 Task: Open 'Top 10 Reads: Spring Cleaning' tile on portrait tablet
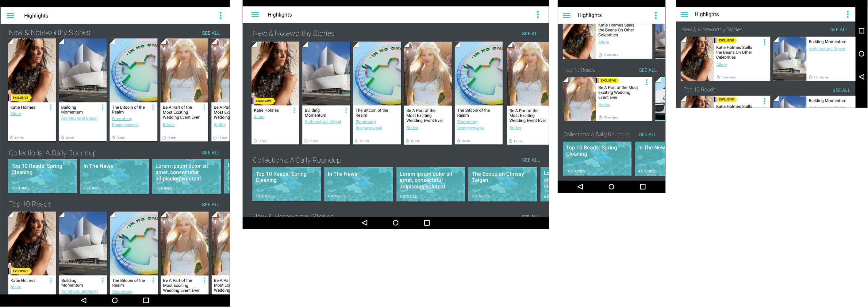click(42, 177)
